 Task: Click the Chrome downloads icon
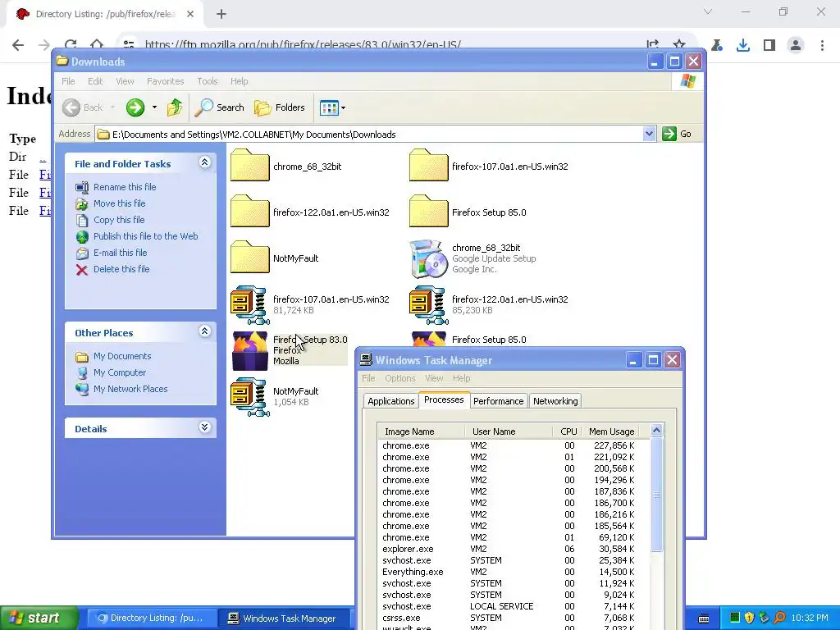click(x=743, y=45)
